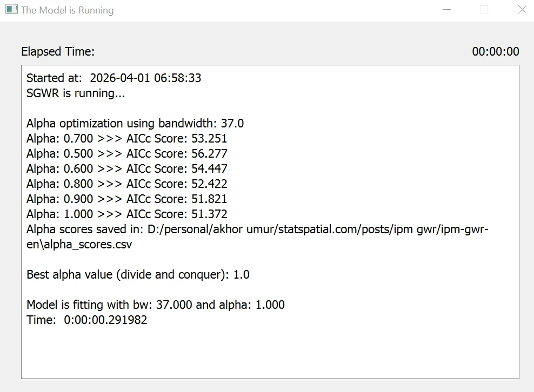534x392 pixels.
Task: Click the Alpha 0.800 score entry
Action: click(x=126, y=184)
